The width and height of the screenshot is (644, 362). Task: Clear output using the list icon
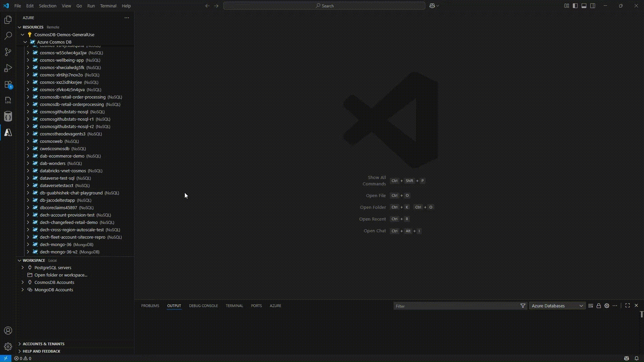(591, 306)
